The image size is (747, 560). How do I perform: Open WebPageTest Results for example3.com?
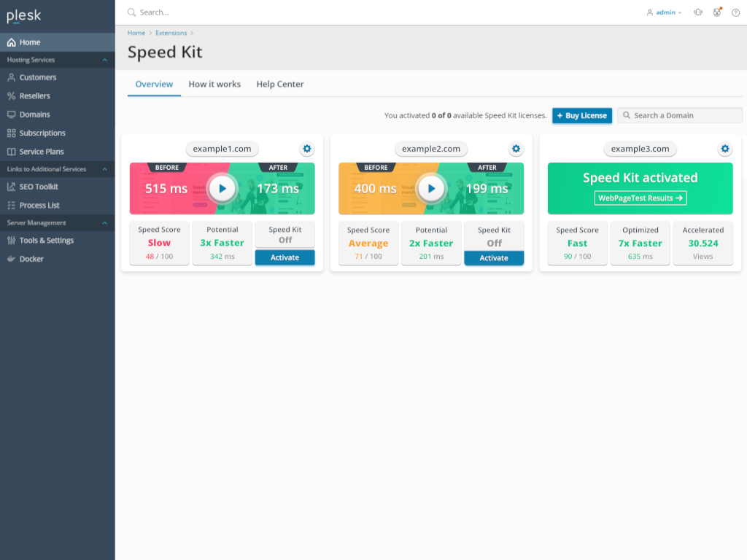(x=640, y=198)
